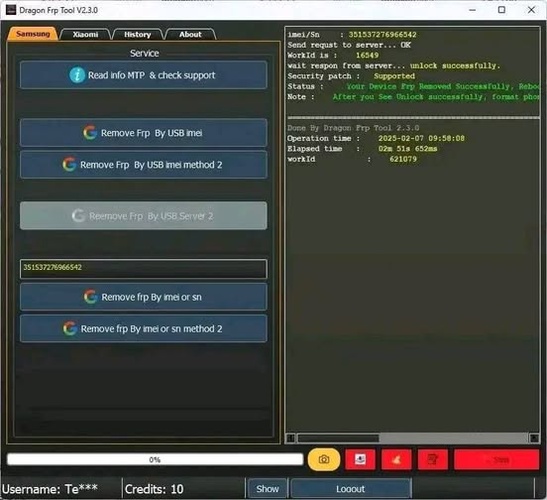Click the red broom clear-log icon
The image size is (547, 500).
[x=396, y=459]
